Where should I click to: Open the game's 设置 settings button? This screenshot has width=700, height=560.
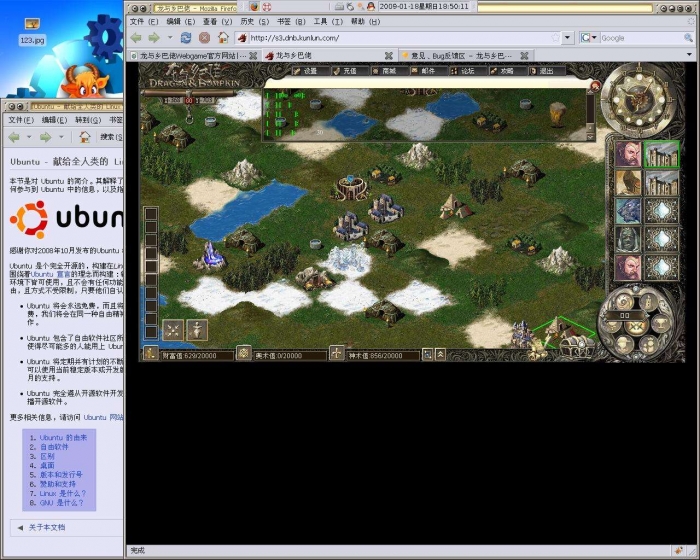pyautogui.click(x=311, y=71)
